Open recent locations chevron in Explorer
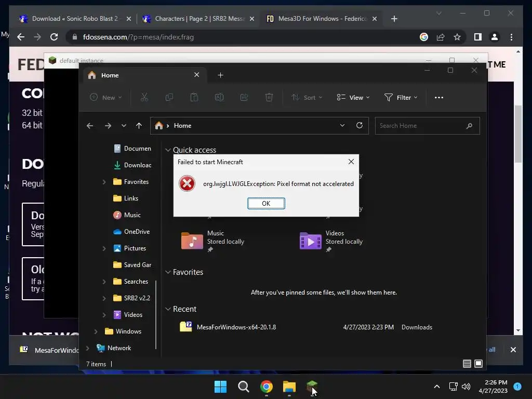 tap(124, 126)
